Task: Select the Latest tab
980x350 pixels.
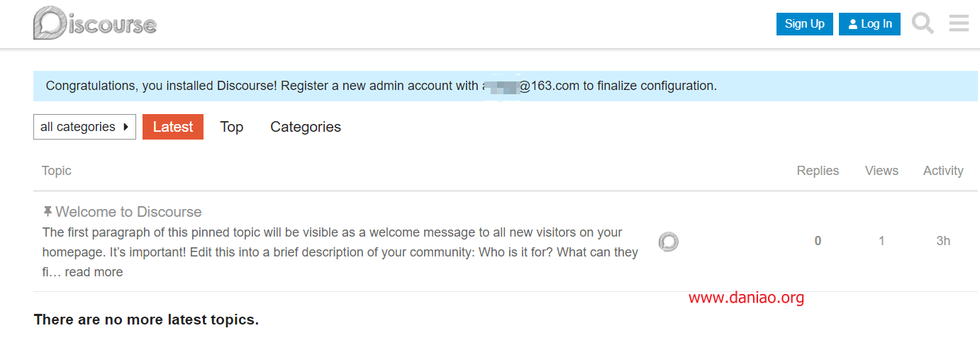Action: [x=173, y=127]
